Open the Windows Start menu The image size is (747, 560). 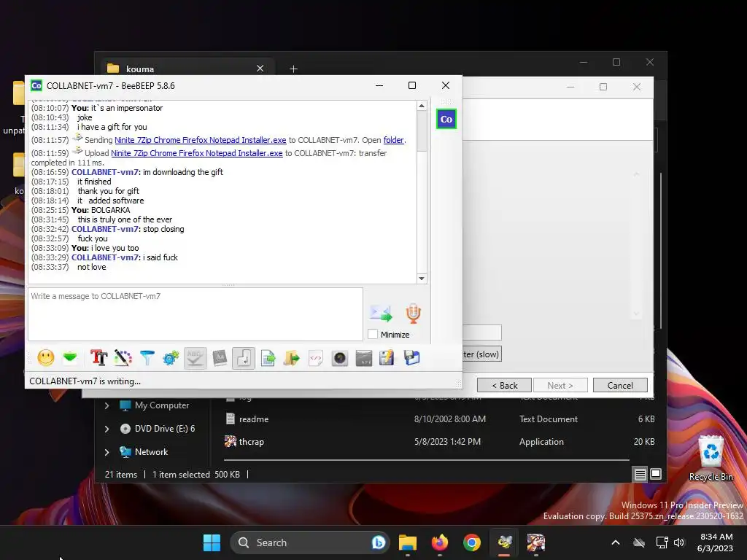pyautogui.click(x=212, y=542)
